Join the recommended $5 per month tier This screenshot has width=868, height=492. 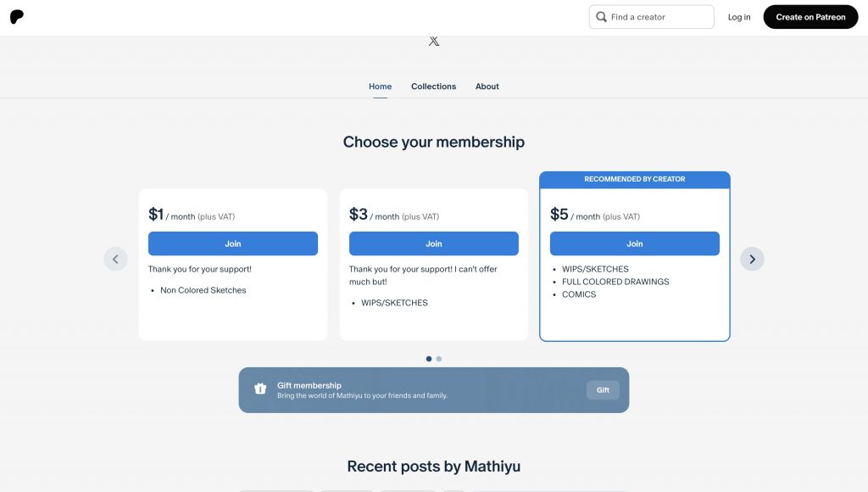click(x=635, y=243)
